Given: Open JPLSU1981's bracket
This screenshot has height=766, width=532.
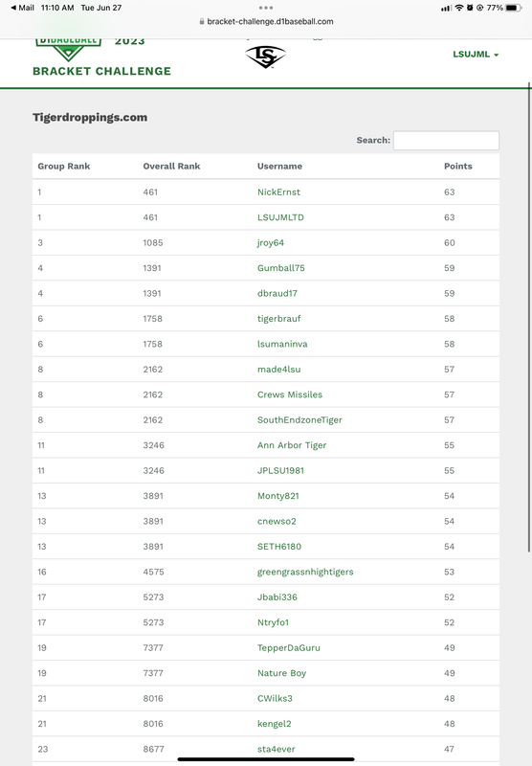Looking at the screenshot, I should (x=280, y=471).
